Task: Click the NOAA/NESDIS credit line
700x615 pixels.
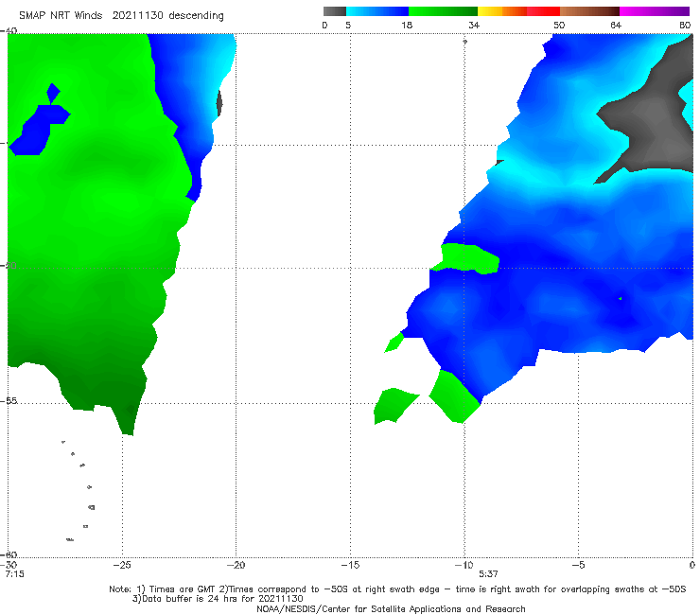Action: 391,608
